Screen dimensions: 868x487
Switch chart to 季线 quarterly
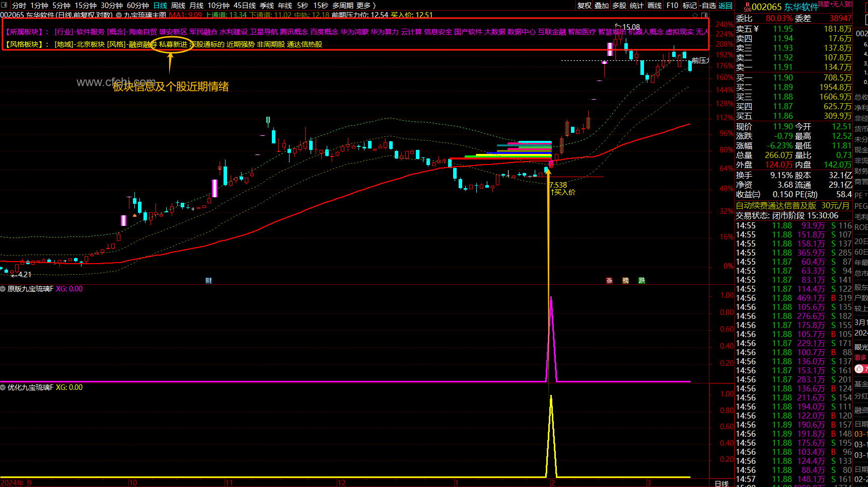[x=267, y=5]
